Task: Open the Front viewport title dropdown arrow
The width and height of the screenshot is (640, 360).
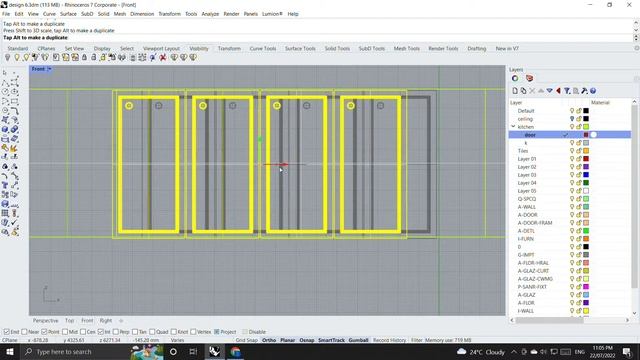Action: point(49,69)
